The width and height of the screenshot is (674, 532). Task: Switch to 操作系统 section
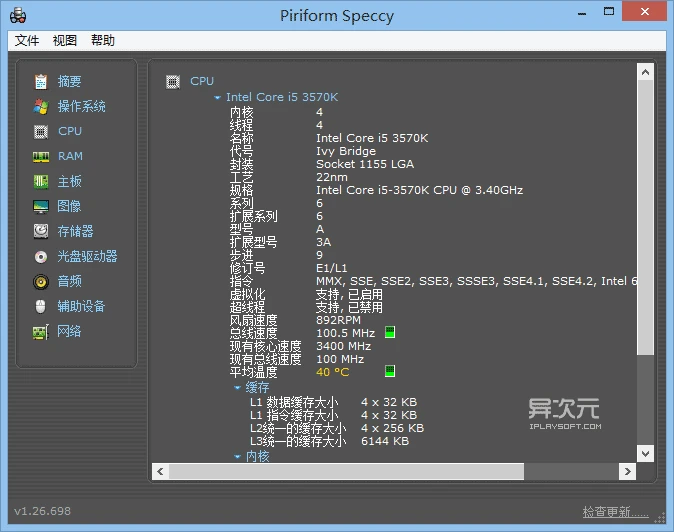click(82, 107)
